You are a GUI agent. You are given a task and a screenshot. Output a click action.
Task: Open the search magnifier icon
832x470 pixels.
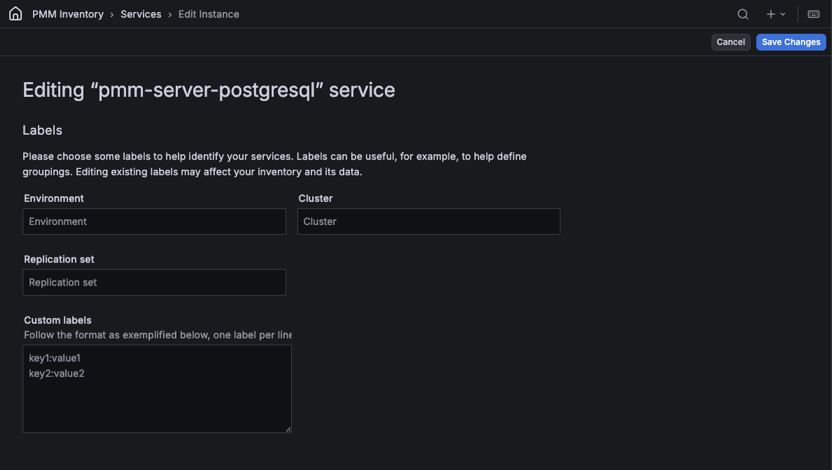point(743,14)
